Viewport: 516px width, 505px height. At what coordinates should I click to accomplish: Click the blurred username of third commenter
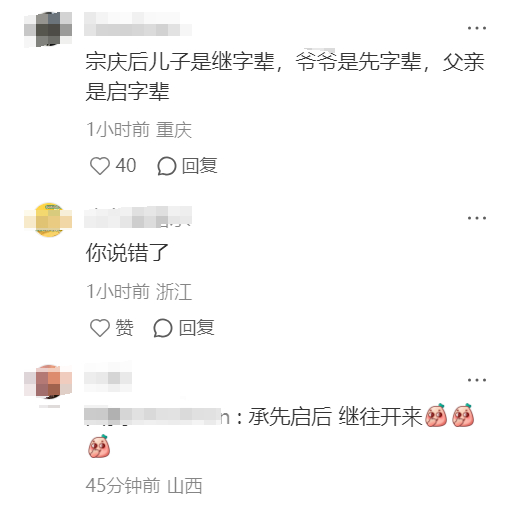[x=108, y=378]
